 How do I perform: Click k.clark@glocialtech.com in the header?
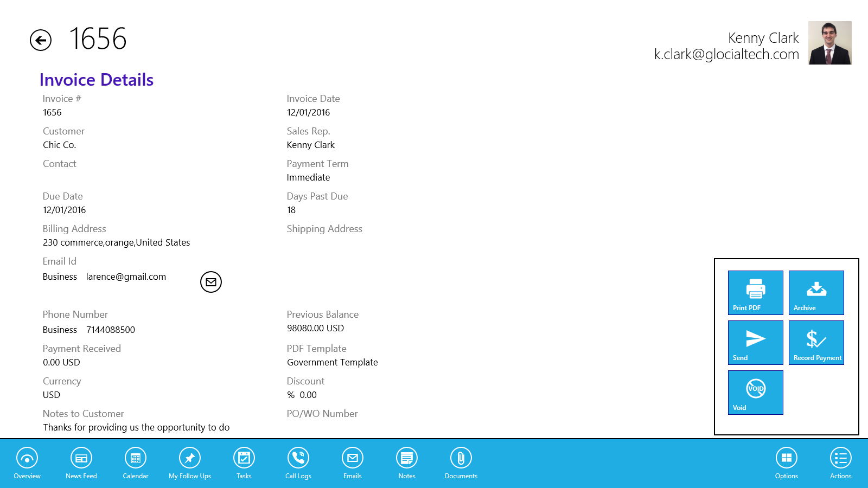[726, 54]
